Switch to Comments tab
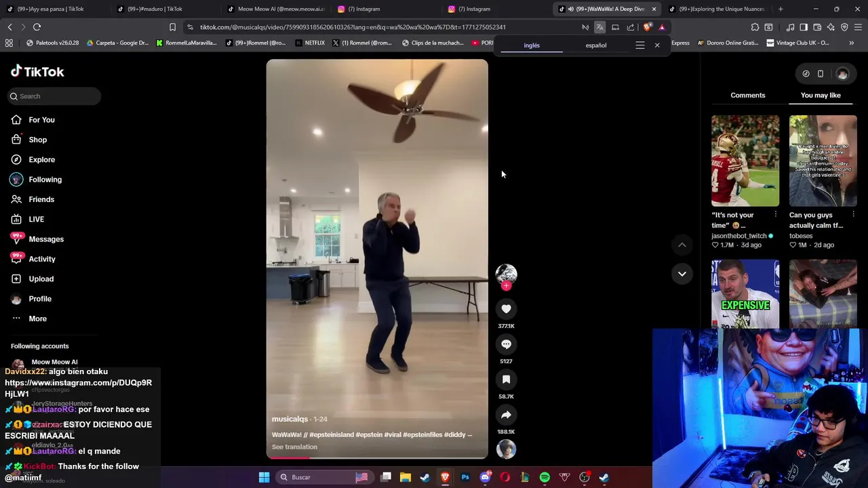 click(x=747, y=96)
